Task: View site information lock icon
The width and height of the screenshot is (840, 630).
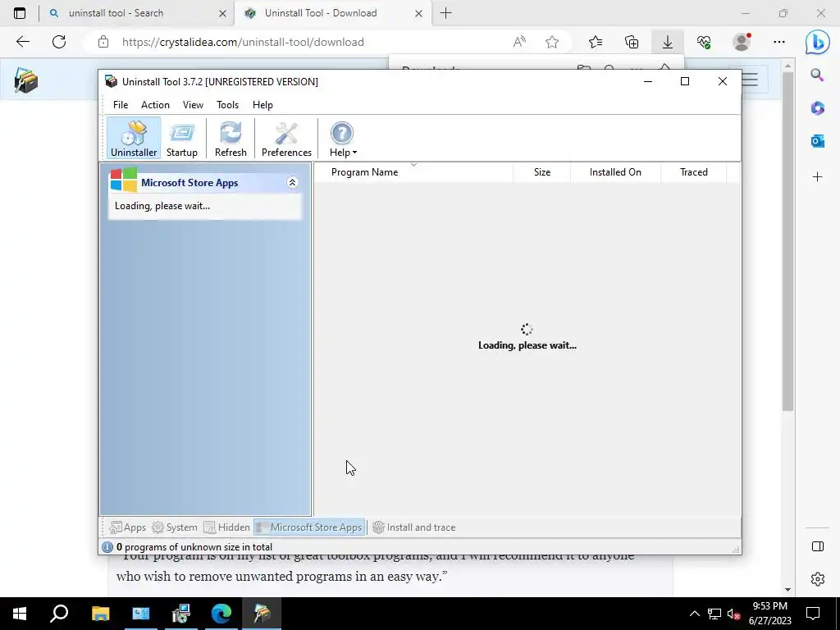Action: (103, 42)
